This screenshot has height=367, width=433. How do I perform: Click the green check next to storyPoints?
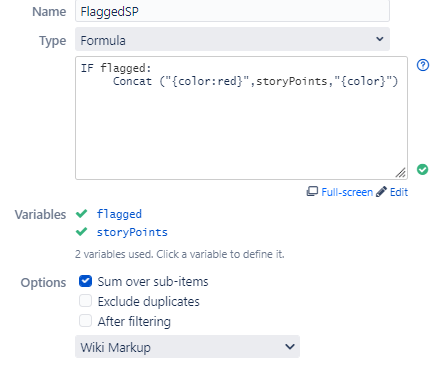point(82,231)
